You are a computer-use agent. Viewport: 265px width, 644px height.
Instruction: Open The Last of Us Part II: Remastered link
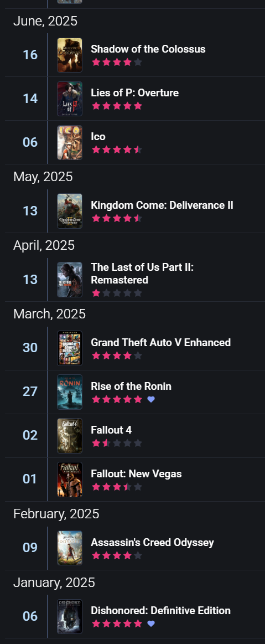point(142,274)
